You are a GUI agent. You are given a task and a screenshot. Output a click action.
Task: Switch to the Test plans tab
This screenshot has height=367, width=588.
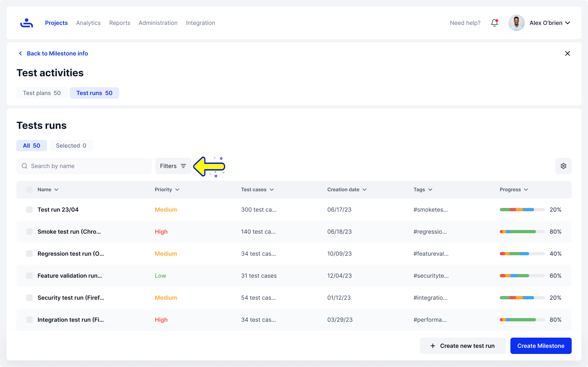pyautogui.click(x=42, y=93)
